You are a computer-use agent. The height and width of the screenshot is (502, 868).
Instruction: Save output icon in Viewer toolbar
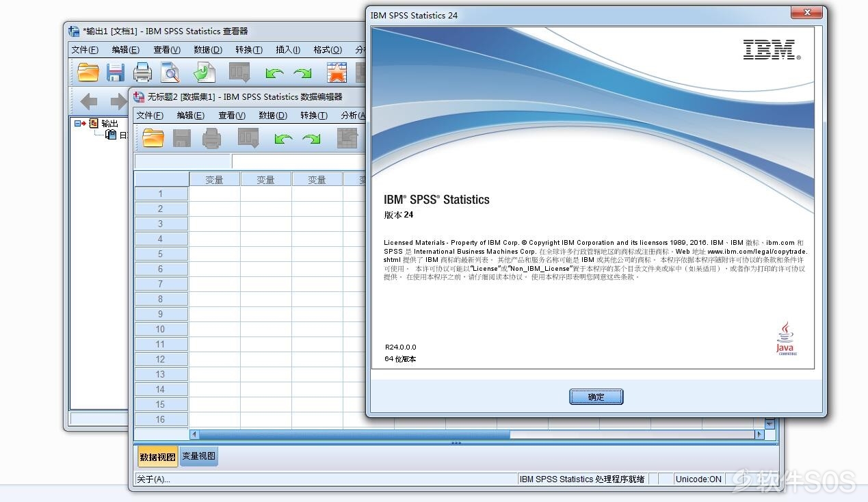click(116, 72)
